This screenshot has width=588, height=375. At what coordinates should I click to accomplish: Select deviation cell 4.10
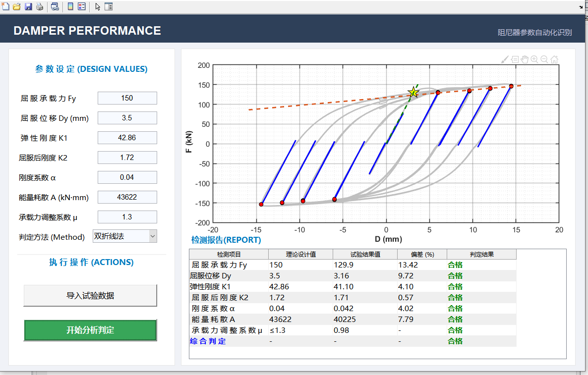(422, 287)
